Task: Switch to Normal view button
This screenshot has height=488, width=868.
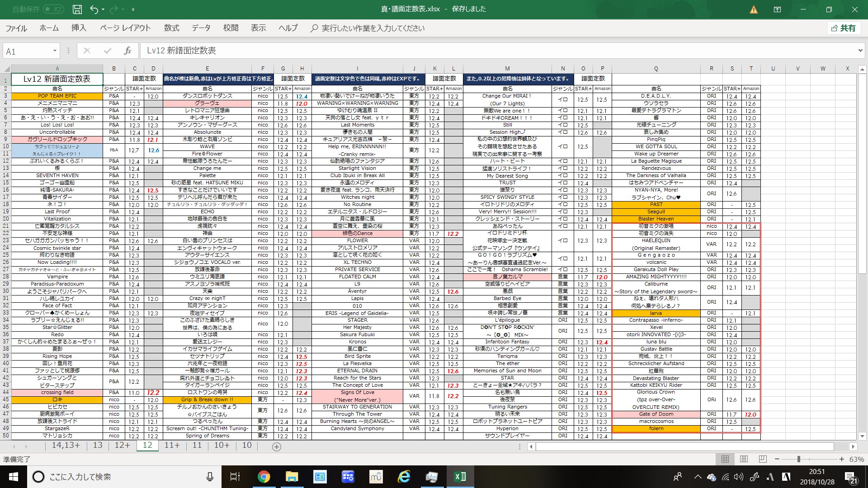Action: click(x=725, y=459)
